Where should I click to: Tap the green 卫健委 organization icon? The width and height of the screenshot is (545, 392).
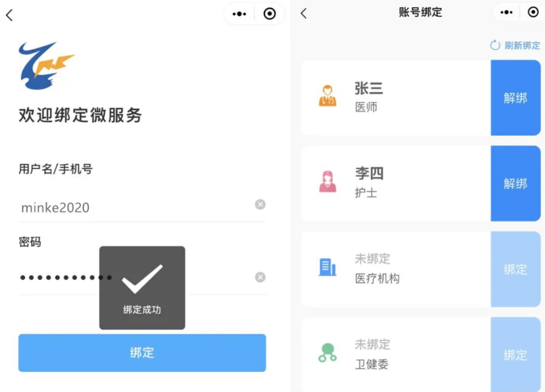327,353
